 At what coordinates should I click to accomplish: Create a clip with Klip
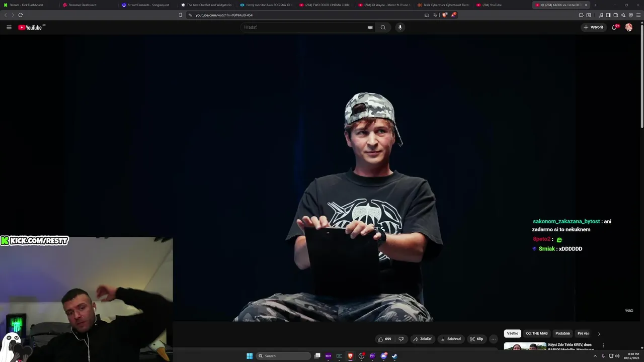click(476, 339)
